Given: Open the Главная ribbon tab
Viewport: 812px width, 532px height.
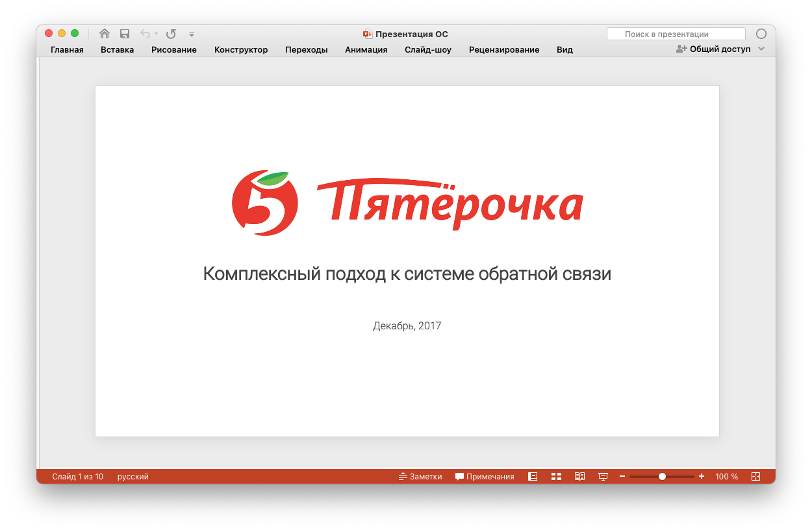Looking at the screenshot, I should point(67,49).
